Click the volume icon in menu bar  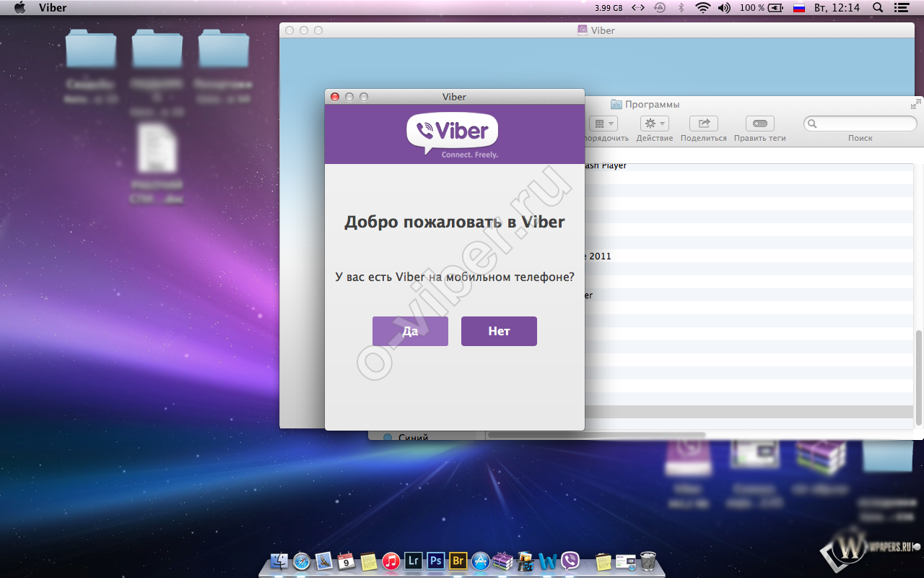point(724,8)
